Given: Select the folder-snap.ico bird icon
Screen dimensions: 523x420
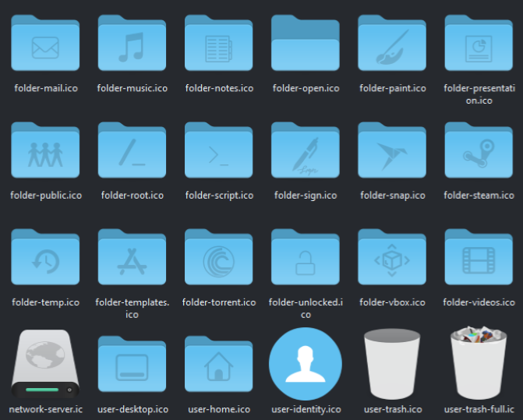Looking at the screenshot, I should [x=392, y=152].
